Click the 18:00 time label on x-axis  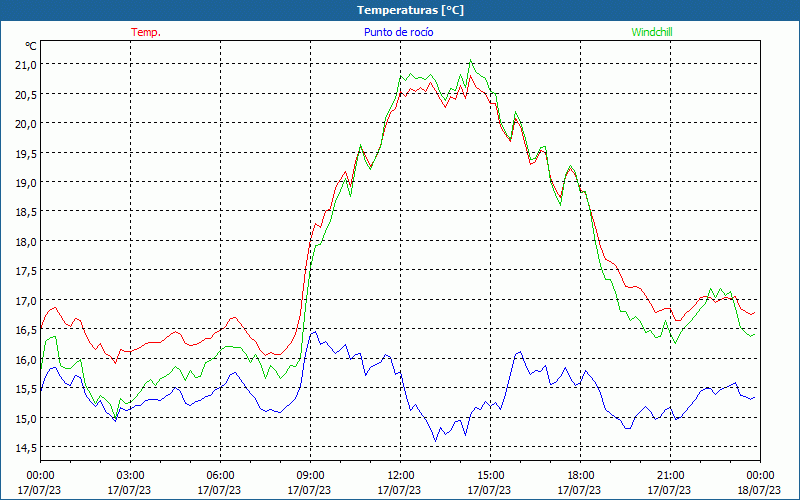pyautogui.click(x=580, y=476)
